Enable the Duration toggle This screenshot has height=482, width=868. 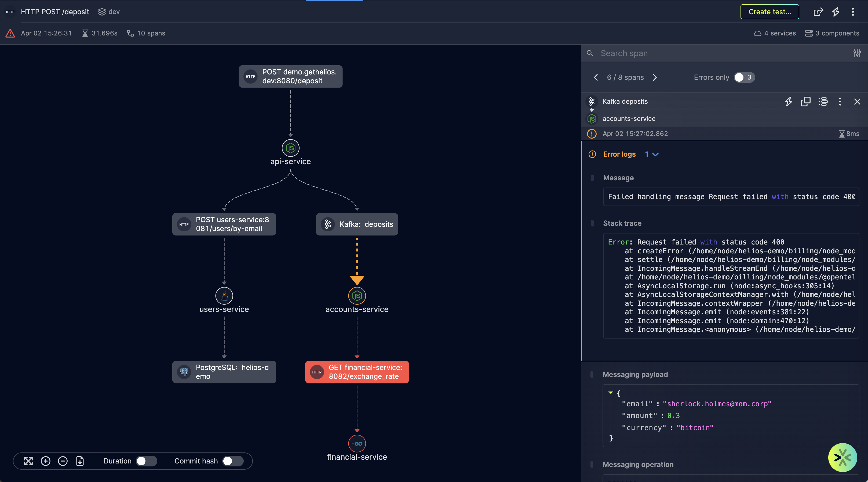(x=146, y=461)
